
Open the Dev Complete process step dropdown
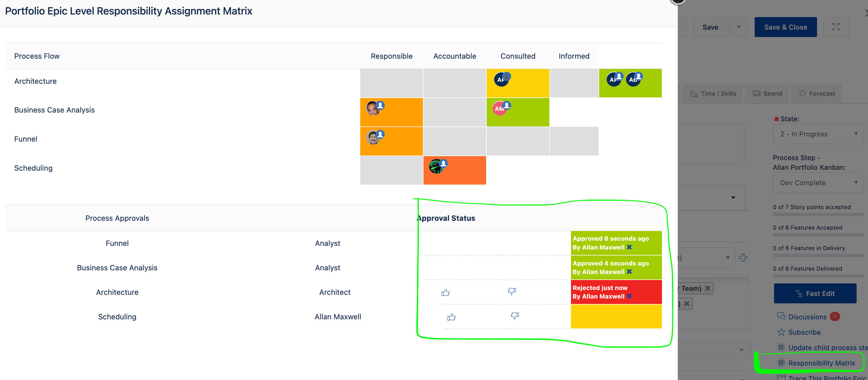pos(818,182)
